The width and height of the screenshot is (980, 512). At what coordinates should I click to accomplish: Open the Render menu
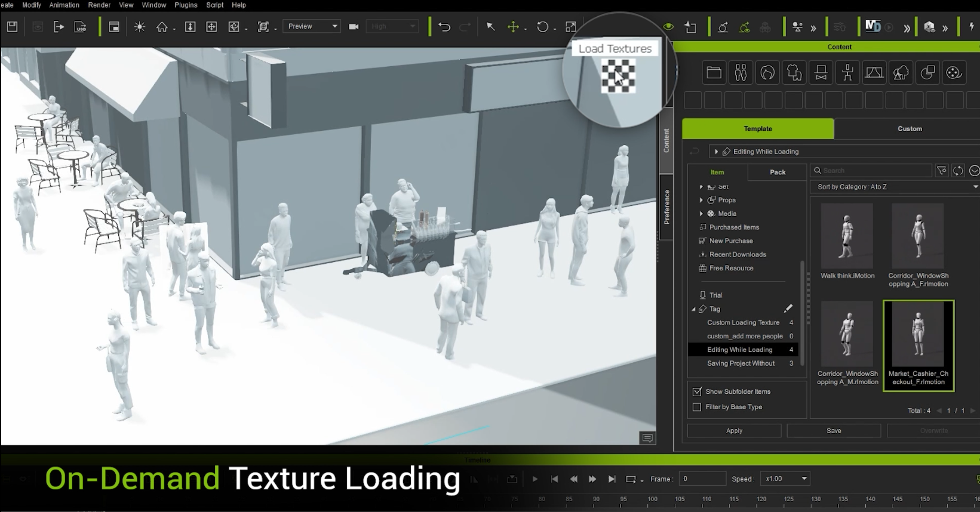point(99,5)
